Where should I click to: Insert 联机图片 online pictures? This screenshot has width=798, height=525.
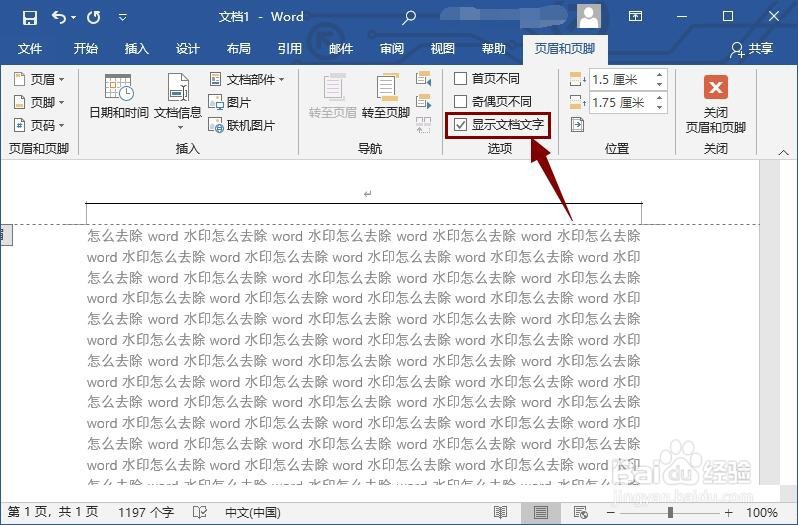click(x=242, y=125)
